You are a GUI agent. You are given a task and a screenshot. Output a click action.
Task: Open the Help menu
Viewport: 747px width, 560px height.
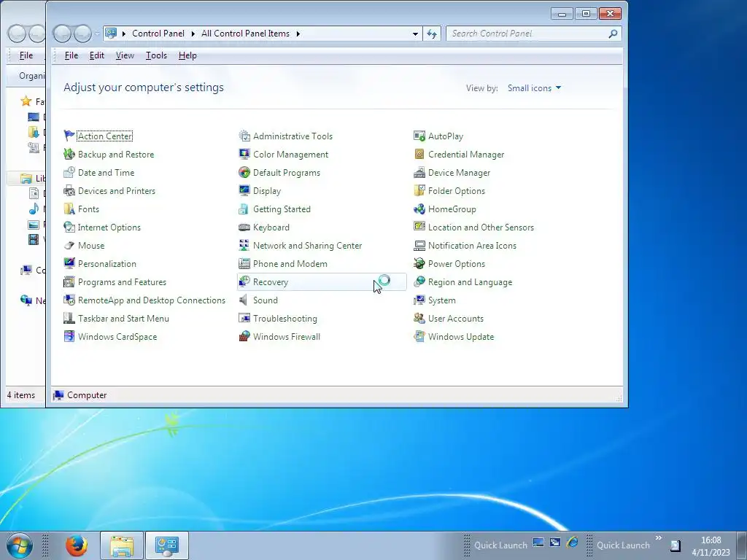pos(187,55)
